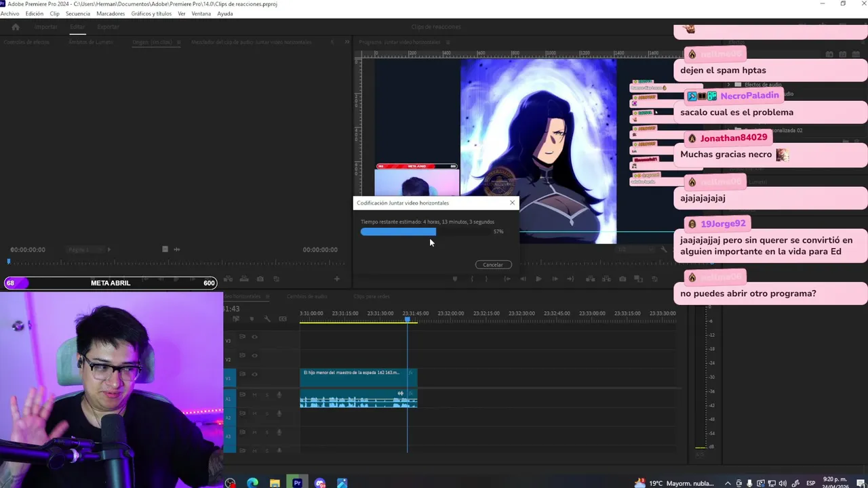Click the blue encoding progress bar
Viewport: 868px width, 488px height.
pos(398,232)
